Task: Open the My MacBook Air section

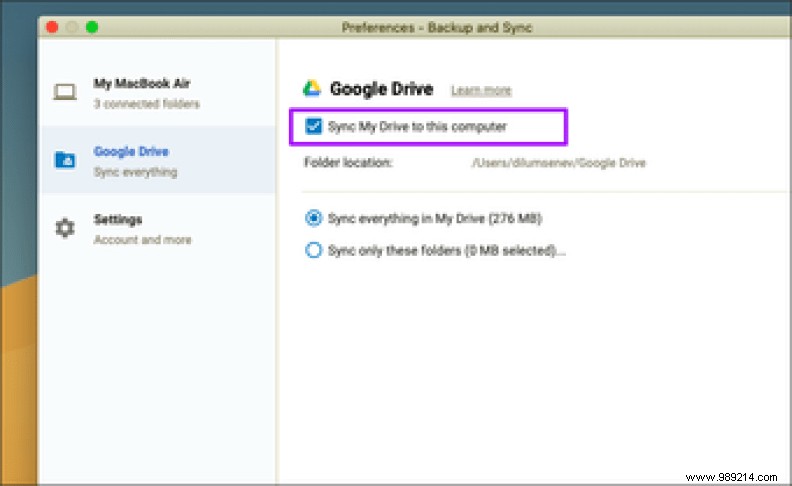Action: (x=141, y=84)
